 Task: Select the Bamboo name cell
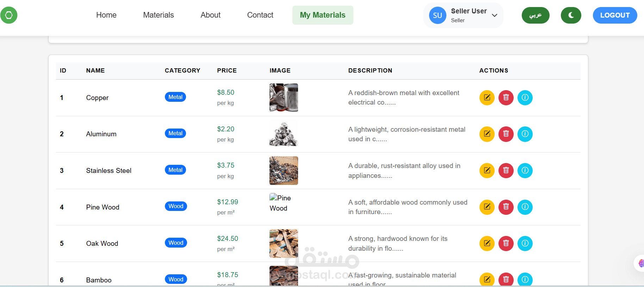[x=99, y=280]
